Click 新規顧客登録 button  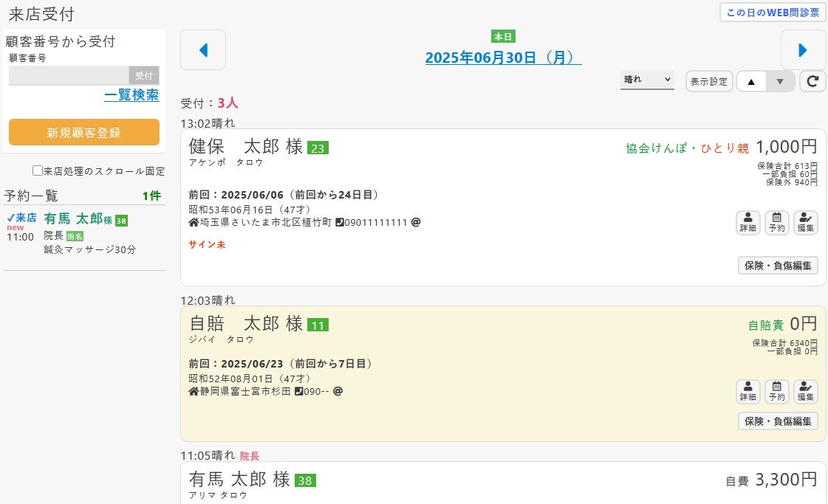pyautogui.click(x=84, y=133)
